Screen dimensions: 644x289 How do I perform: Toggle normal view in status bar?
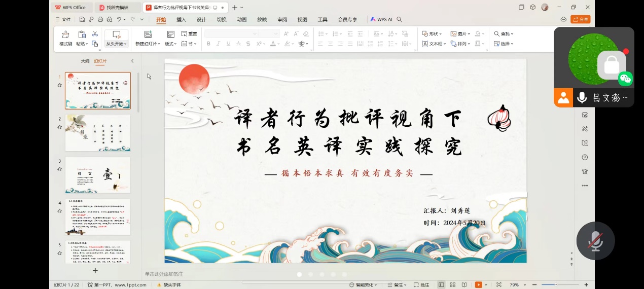441,285
